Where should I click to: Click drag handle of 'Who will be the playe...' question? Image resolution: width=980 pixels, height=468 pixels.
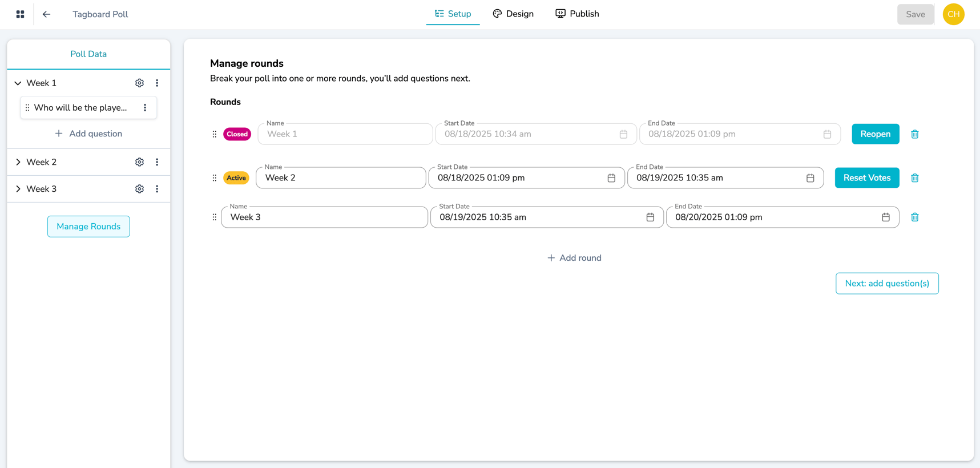pos(27,107)
